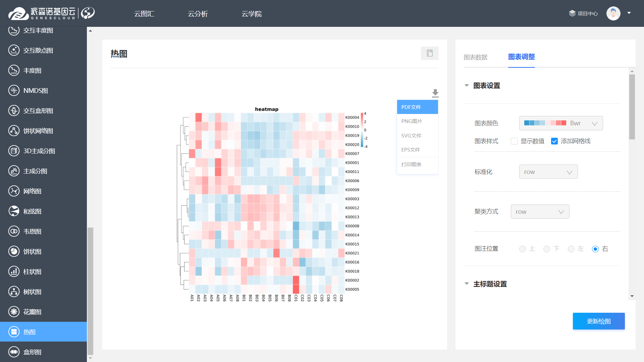
Task: Click the Bwr color gradient swatch
Action: pos(545,123)
